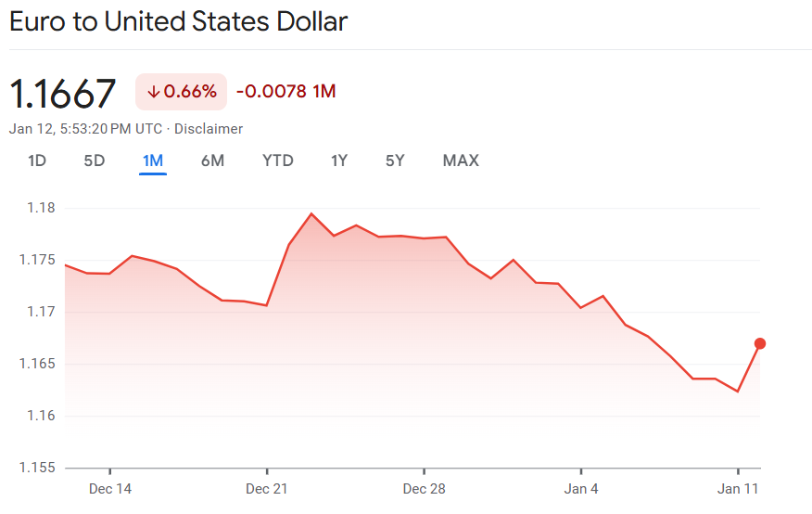Click the 1.1667 exchange rate value

[63, 94]
